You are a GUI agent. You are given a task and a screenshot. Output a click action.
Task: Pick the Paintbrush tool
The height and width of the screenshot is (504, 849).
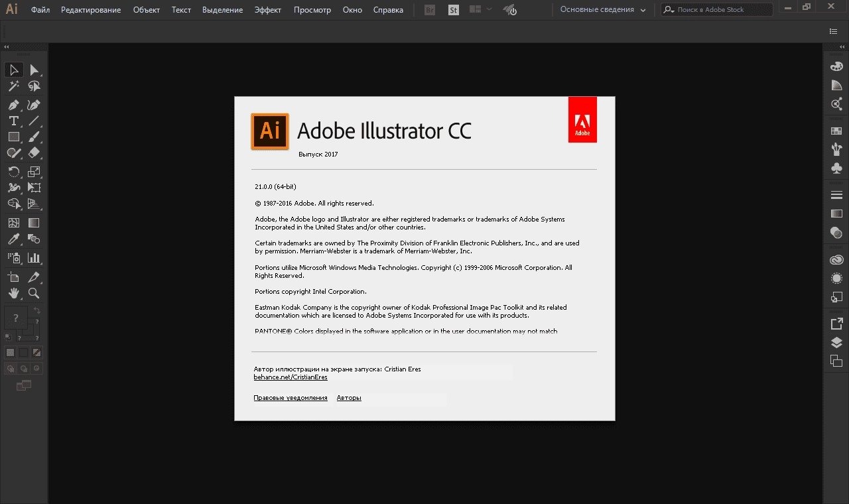pyautogui.click(x=34, y=137)
